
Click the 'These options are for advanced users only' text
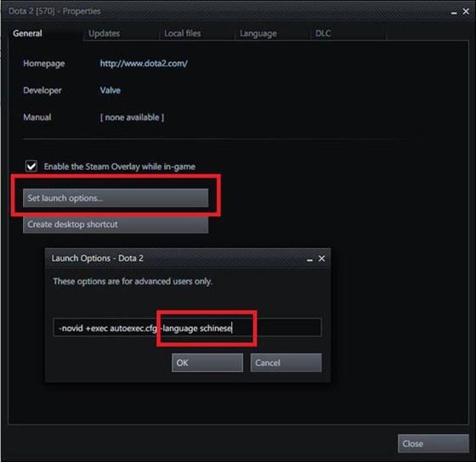tap(133, 281)
